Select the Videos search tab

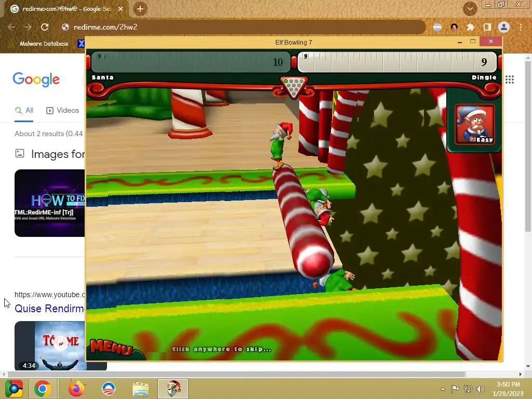[x=62, y=111]
